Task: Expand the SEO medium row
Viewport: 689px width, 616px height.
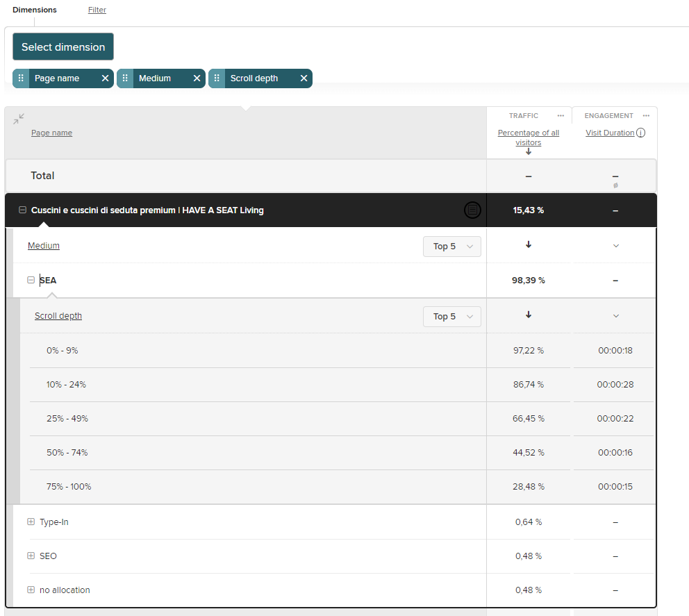Action: coord(31,556)
